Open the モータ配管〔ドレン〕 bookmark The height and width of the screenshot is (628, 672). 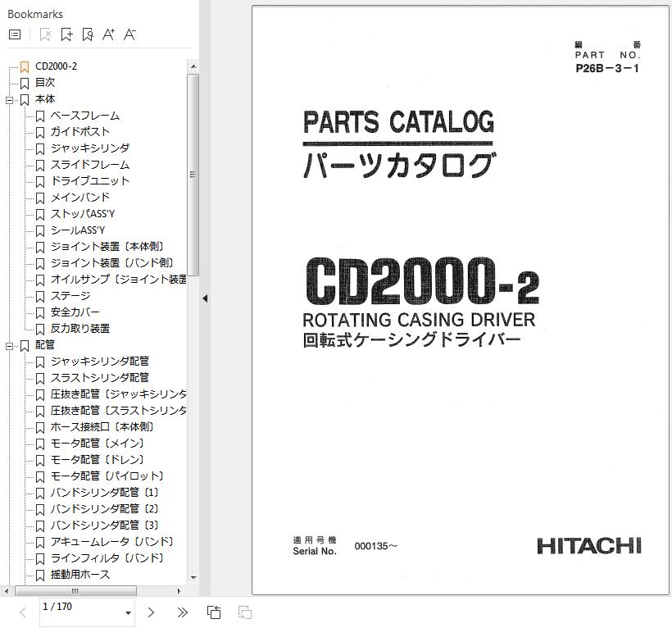98,460
